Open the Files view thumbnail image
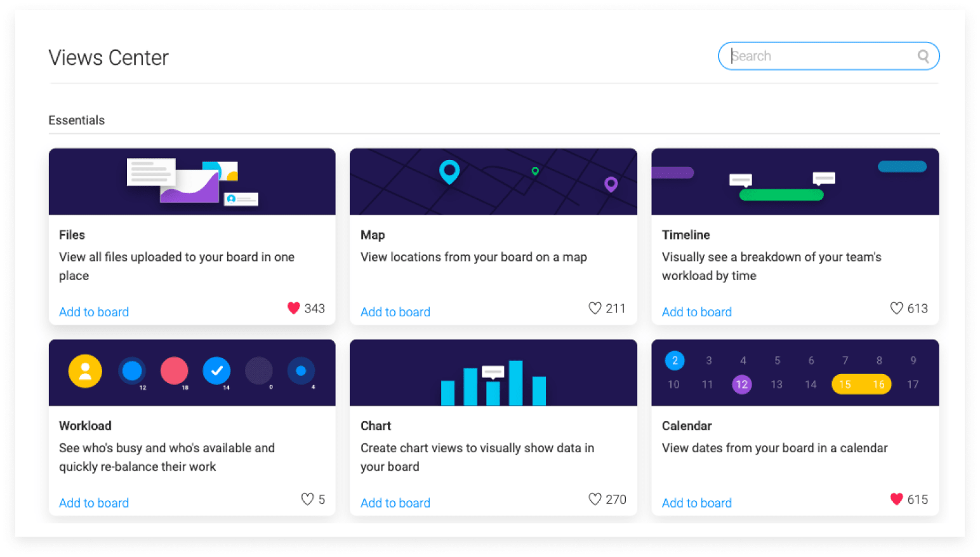The height and width of the screenshot is (557, 980). [x=192, y=182]
